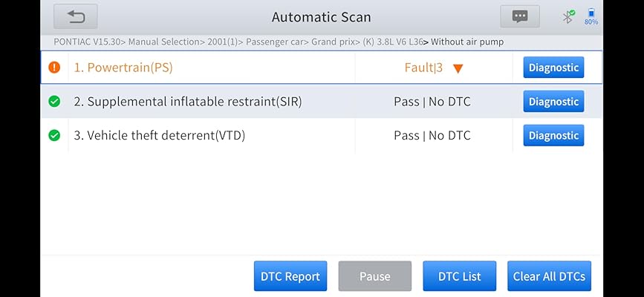644x297 pixels.
Task: Tap the back arrow button
Action: tap(75, 16)
